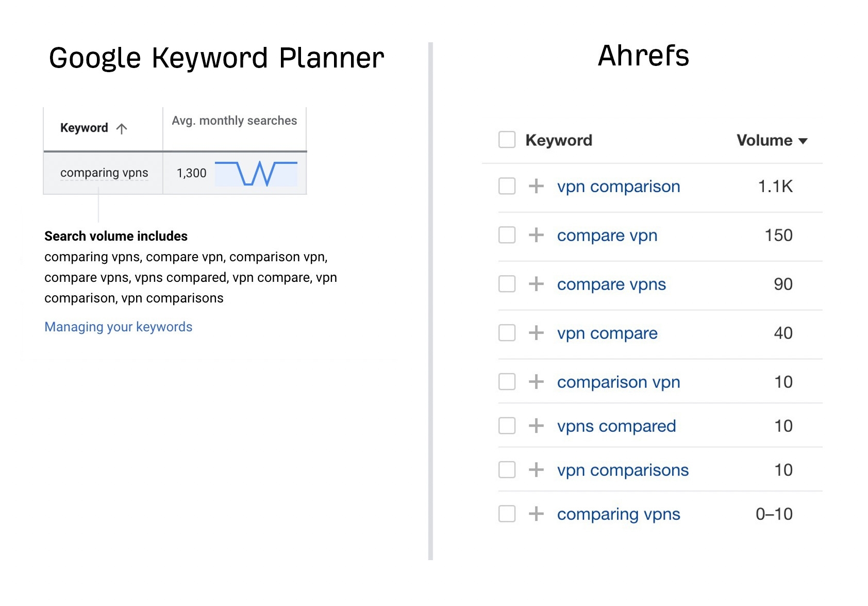This screenshot has width=868, height=606.
Task: Click the plus icon beside comparison vpn
Action: [538, 382]
